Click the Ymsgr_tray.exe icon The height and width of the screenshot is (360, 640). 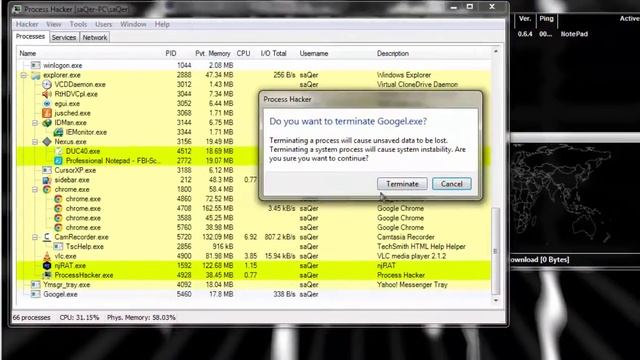(x=36, y=284)
